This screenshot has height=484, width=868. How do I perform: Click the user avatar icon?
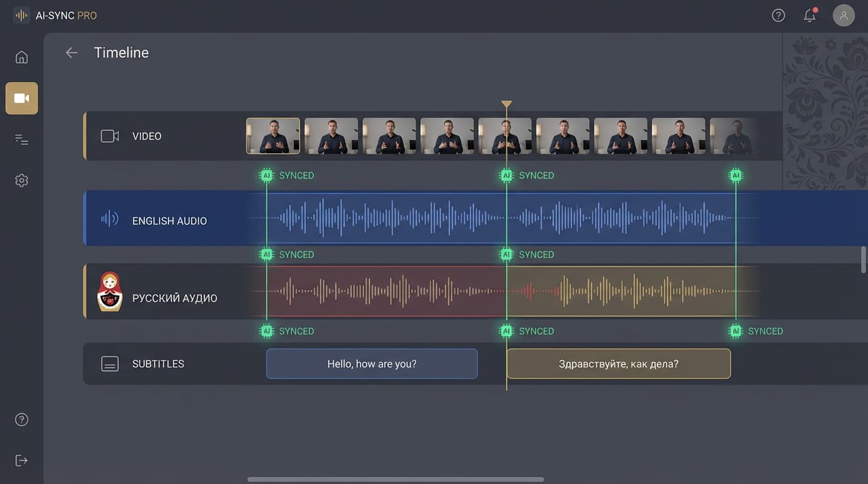tap(843, 15)
